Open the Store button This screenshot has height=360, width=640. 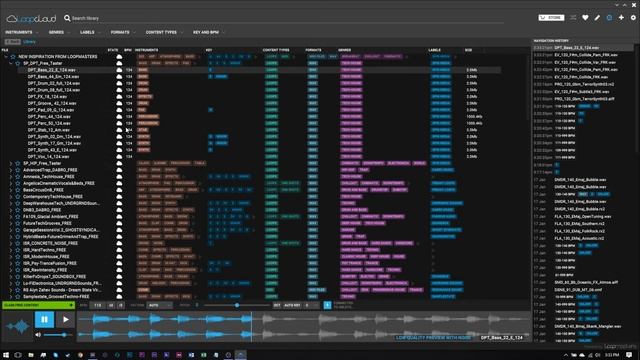pos(551,18)
